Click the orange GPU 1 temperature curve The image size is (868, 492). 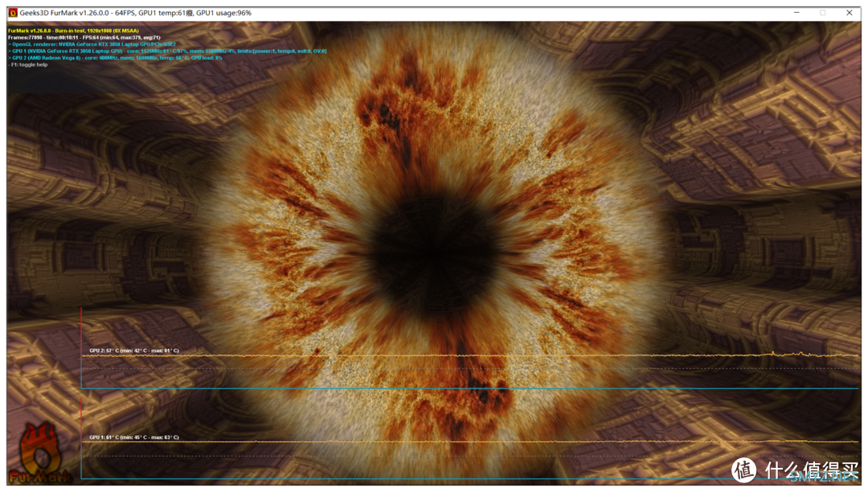pos(482,441)
